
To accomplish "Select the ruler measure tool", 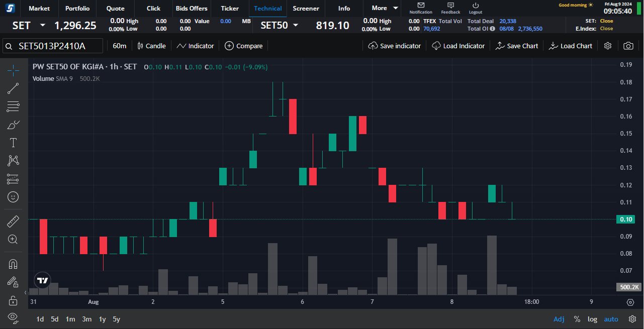I will coord(13,221).
